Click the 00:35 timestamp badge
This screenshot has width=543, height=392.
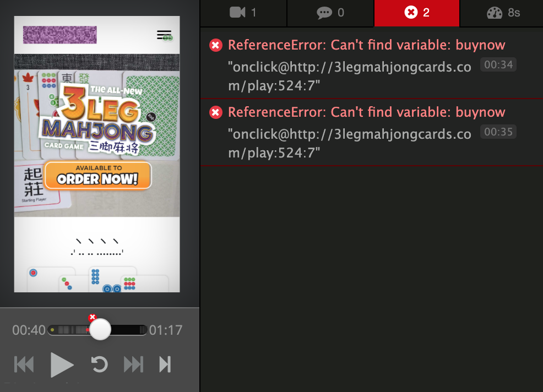click(x=498, y=132)
